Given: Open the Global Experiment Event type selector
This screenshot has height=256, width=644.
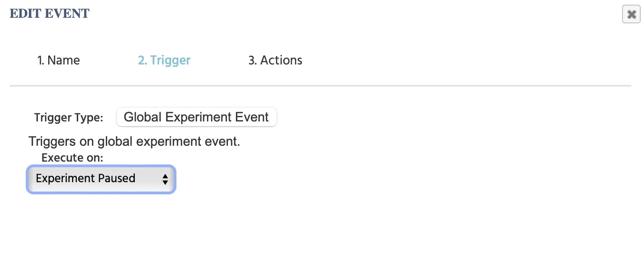Looking at the screenshot, I should 196,117.
